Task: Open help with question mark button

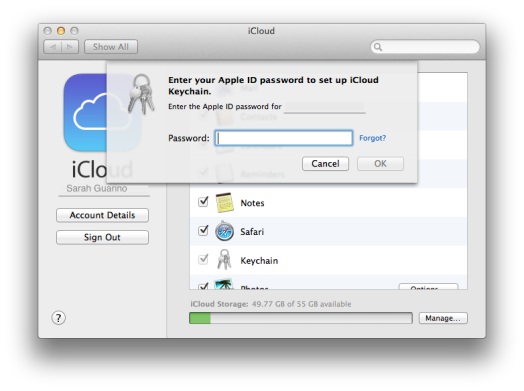Action: [58, 318]
